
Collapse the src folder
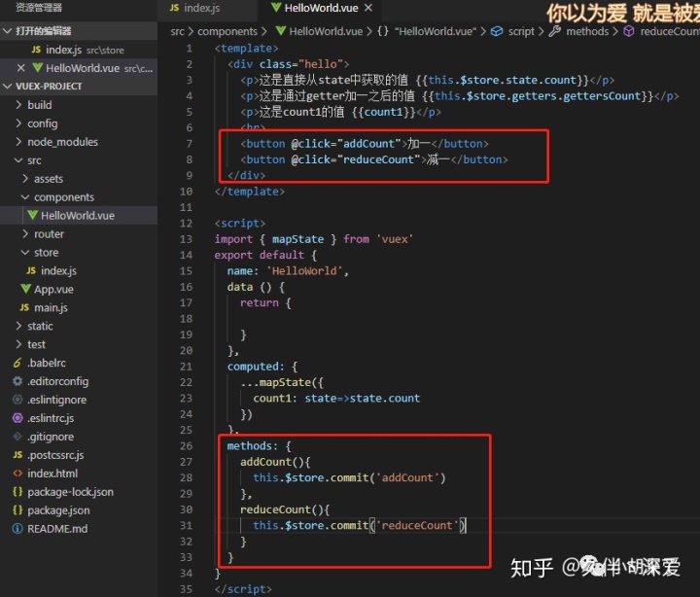tap(79, 160)
